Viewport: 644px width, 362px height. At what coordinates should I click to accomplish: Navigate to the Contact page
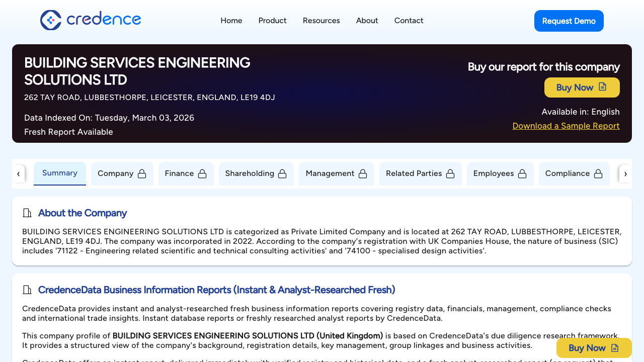(409, 21)
